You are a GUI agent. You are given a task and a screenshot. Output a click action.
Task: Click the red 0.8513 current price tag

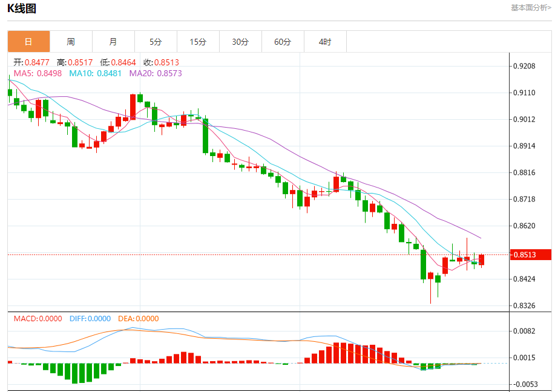point(531,255)
